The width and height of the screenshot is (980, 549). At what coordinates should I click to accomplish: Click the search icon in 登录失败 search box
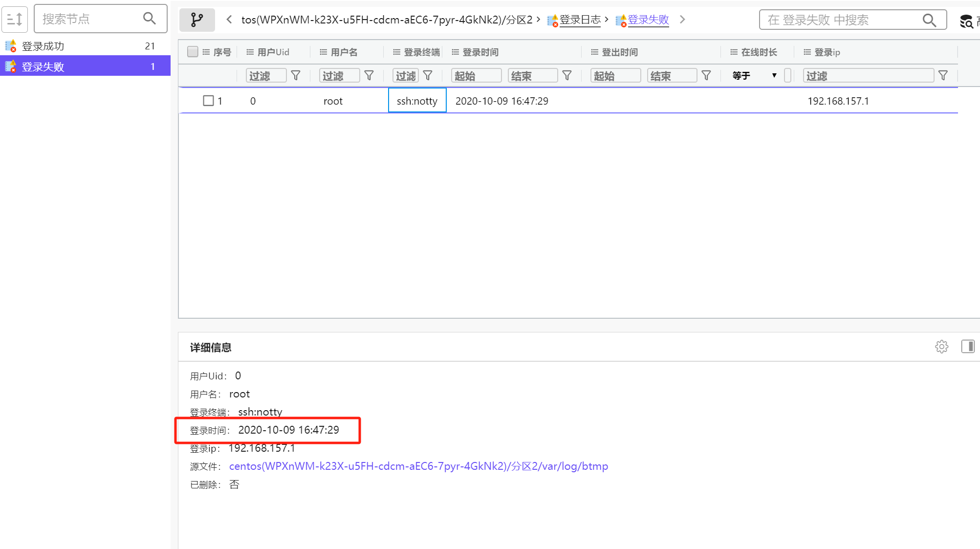(929, 20)
